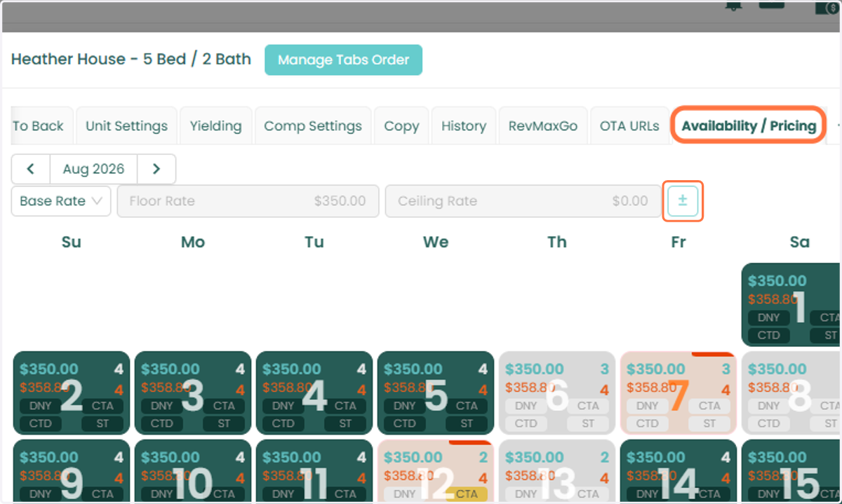Click the Fr weekday header
The width and height of the screenshot is (842, 504).
(x=679, y=242)
